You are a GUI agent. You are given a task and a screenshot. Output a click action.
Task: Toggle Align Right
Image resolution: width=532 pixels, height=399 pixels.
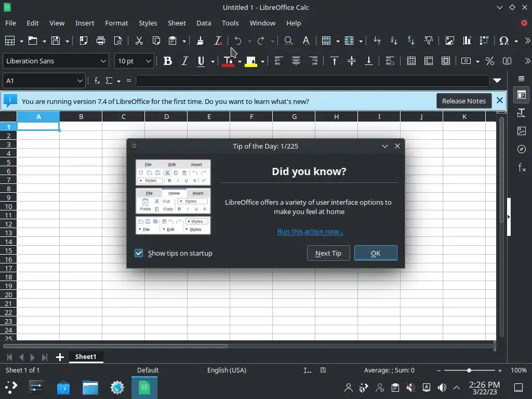[x=313, y=61]
